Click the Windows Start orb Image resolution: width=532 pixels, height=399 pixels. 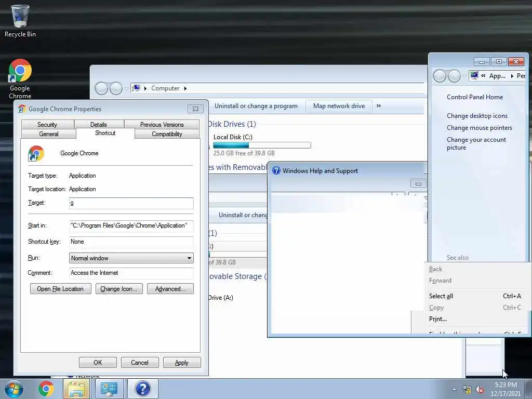[14, 389]
